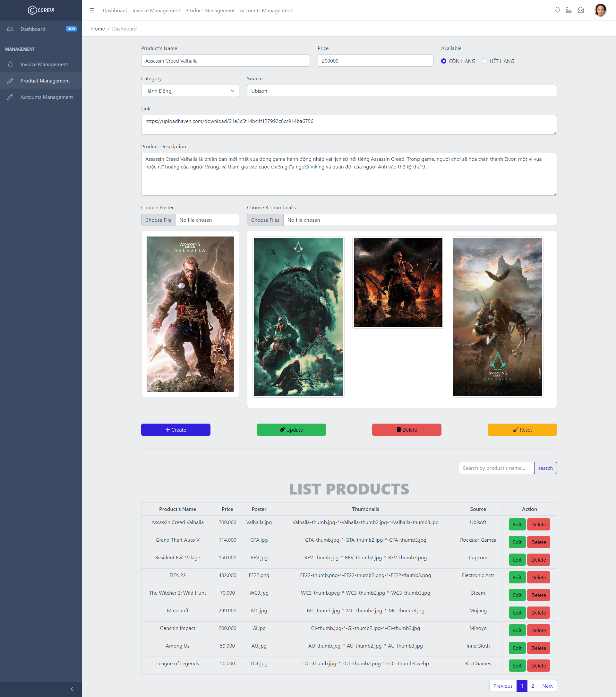Click the user avatar photo
Screen dimensions: 616x697
point(601,10)
